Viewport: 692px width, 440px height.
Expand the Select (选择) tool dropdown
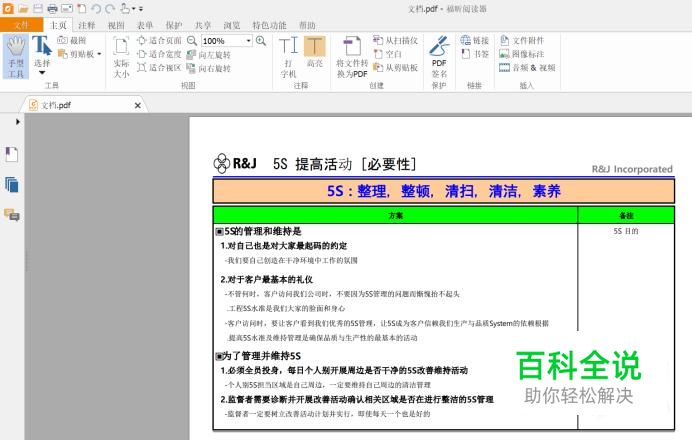point(42,73)
